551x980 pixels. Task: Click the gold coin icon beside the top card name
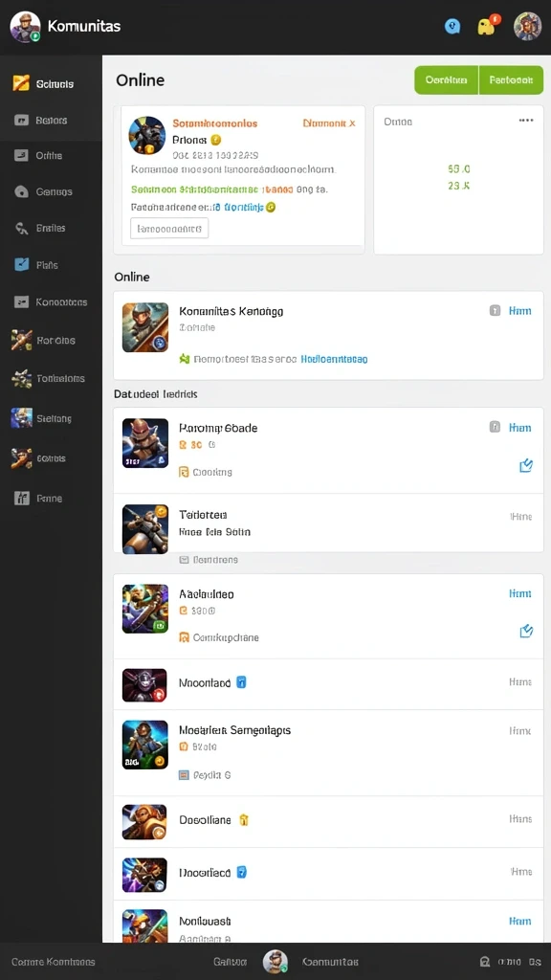point(216,140)
